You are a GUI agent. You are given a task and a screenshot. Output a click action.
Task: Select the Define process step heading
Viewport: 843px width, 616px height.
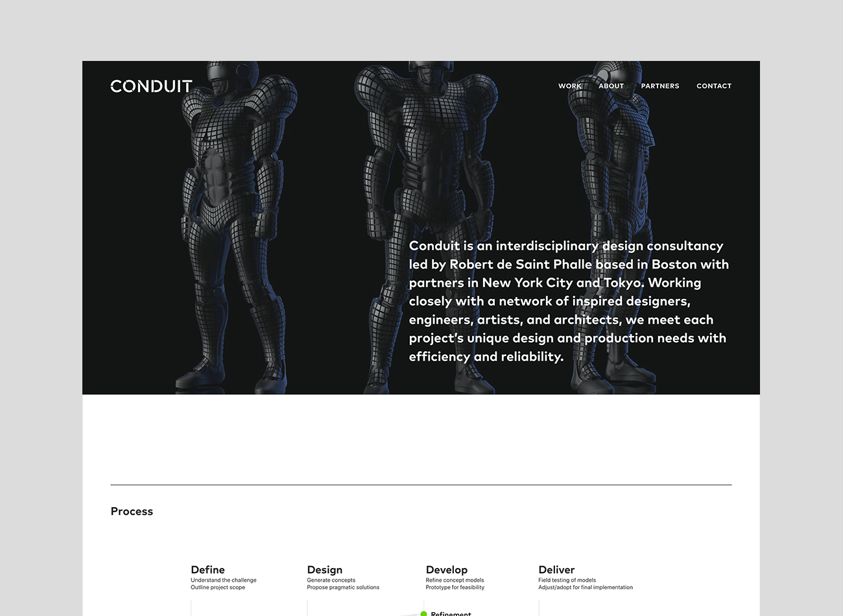coord(208,570)
